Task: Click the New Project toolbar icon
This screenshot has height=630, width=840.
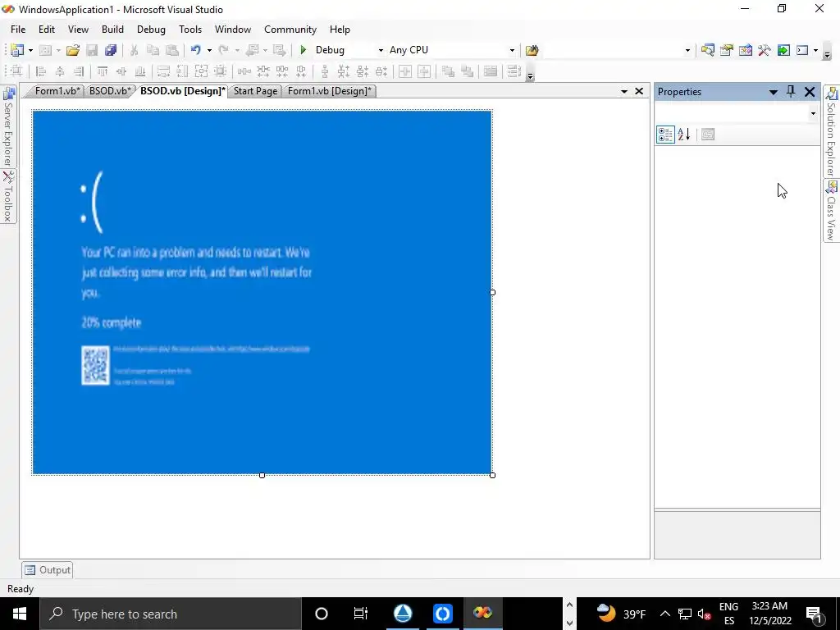Action: (x=17, y=50)
